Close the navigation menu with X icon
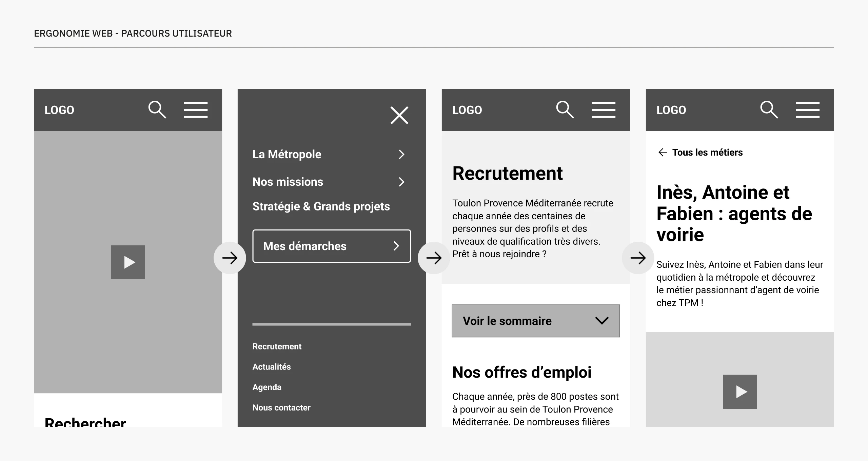 pos(399,115)
